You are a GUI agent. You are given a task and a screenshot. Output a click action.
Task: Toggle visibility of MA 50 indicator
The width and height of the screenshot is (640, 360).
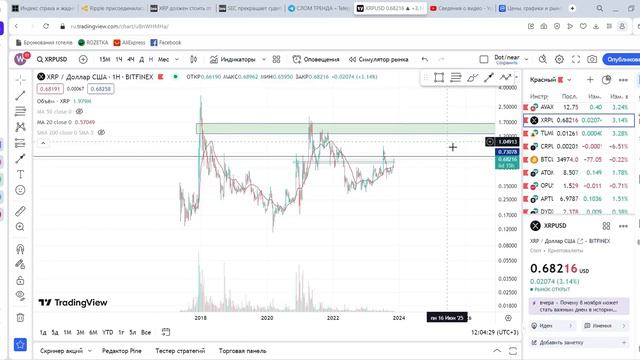79,111
